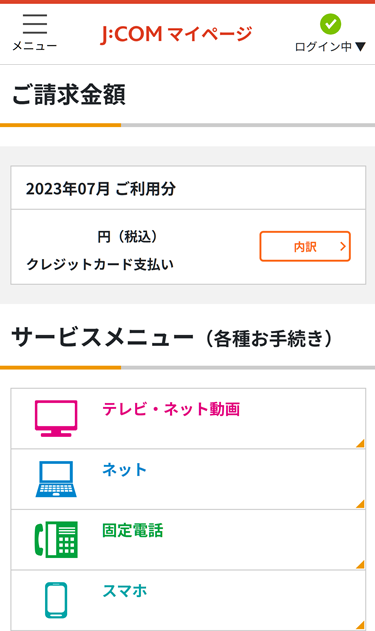375x631 pixels.
Task: Click the 内訳 breakdown button
Action: point(305,246)
